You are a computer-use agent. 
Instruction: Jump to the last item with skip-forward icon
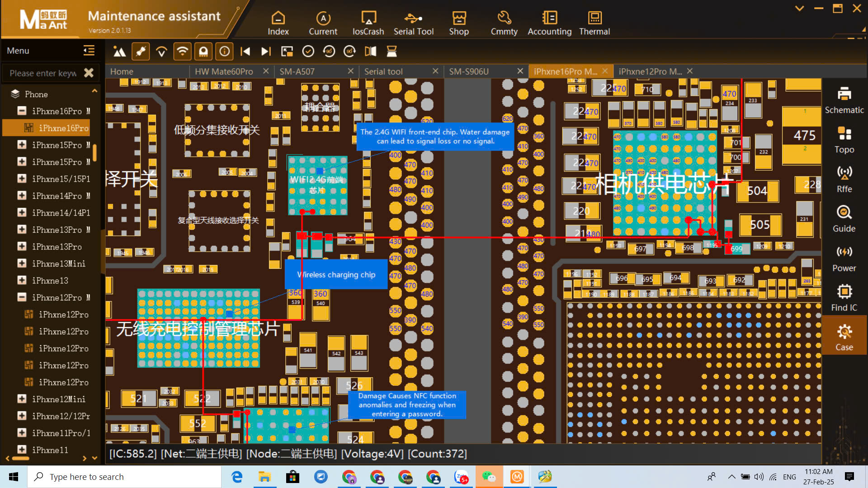pos(266,52)
